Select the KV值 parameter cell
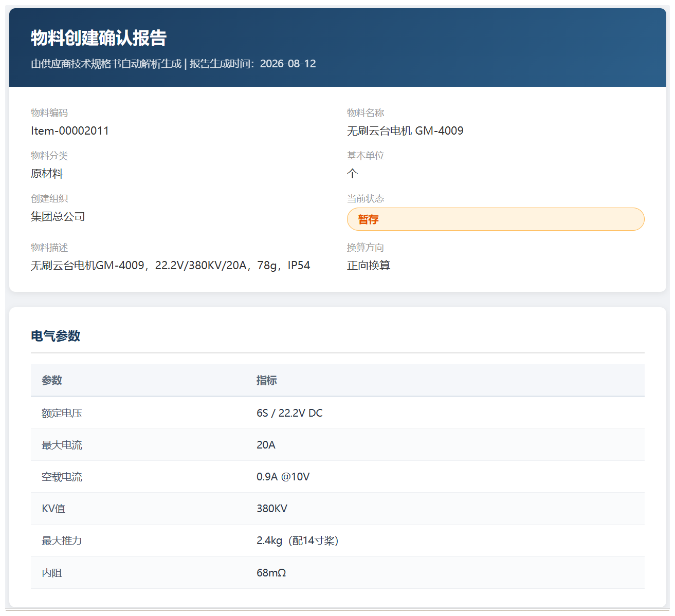Screen dimensions: 675x616 coord(138,509)
